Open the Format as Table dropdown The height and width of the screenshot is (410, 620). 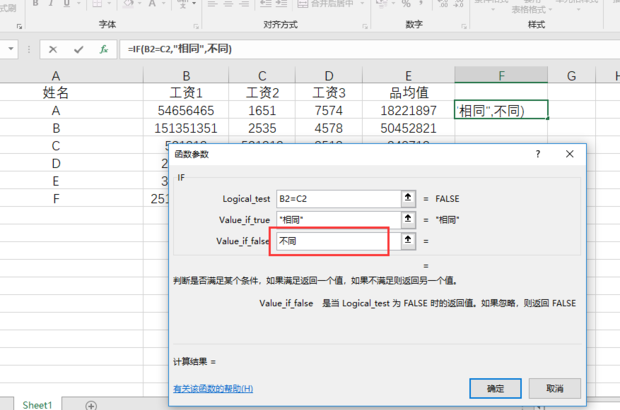[531, 8]
